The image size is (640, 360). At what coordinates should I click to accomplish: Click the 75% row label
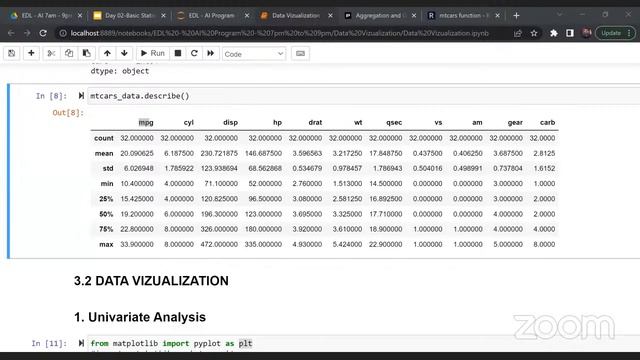[106, 229]
